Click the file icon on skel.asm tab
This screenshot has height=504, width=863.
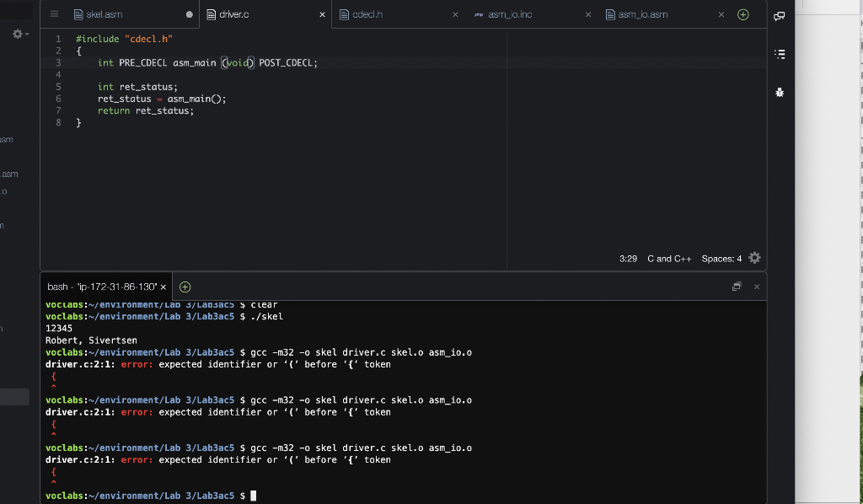click(x=78, y=15)
